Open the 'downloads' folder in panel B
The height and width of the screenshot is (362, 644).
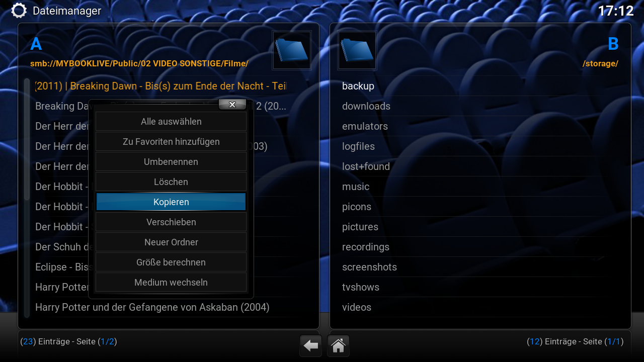point(366,106)
